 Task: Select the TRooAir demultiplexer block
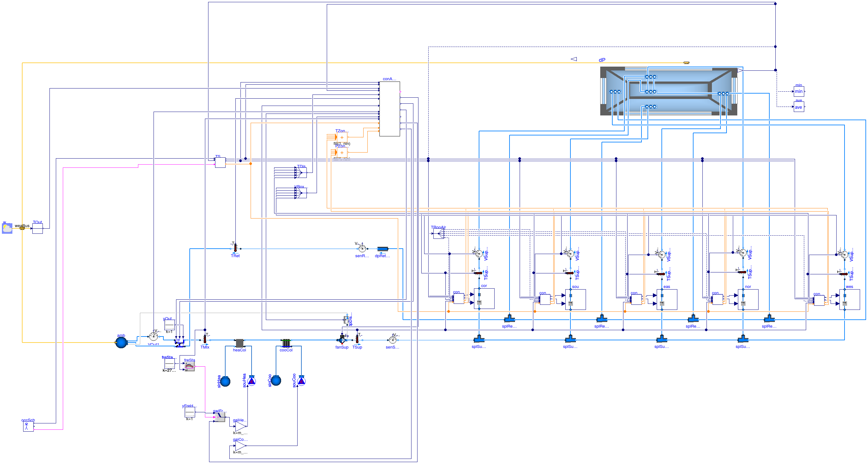(438, 233)
